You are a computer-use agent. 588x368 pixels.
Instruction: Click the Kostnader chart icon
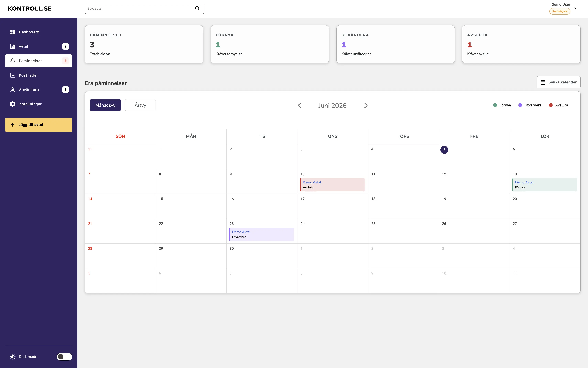13,75
